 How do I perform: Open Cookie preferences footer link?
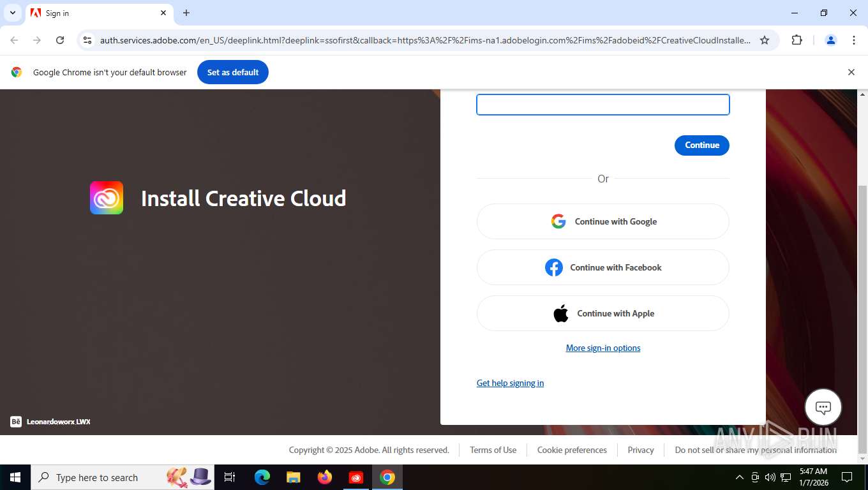[572, 450]
